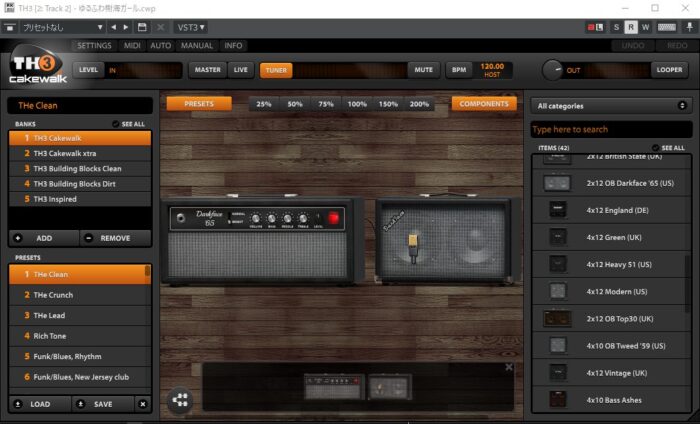Save preset with floppy disk icon
700x424 pixels.
[x=142, y=27]
